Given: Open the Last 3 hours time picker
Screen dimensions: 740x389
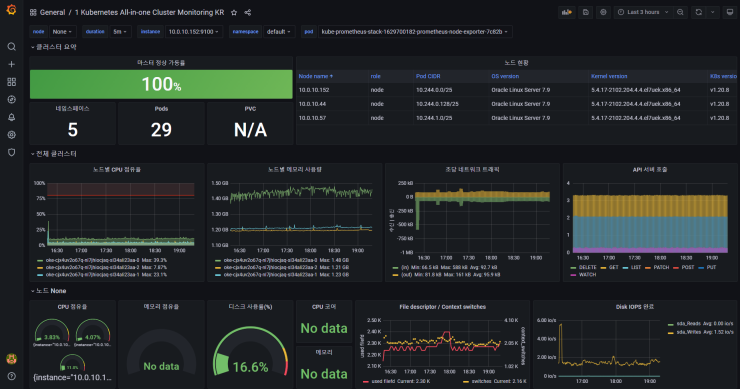Looking at the screenshot, I should [x=643, y=12].
